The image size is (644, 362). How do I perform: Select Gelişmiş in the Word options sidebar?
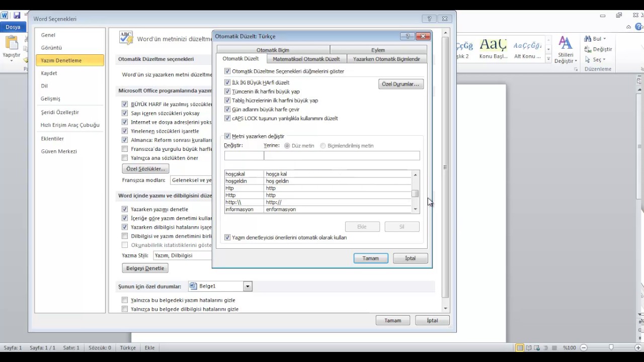[50, 99]
